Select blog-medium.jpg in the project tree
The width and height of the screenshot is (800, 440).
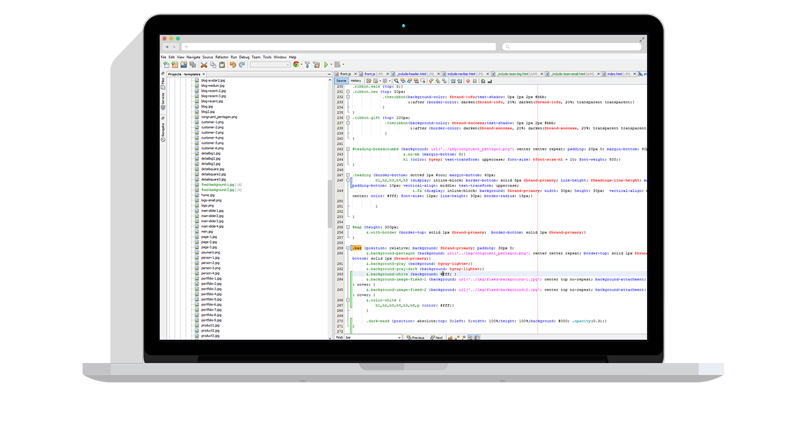[214, 86]
